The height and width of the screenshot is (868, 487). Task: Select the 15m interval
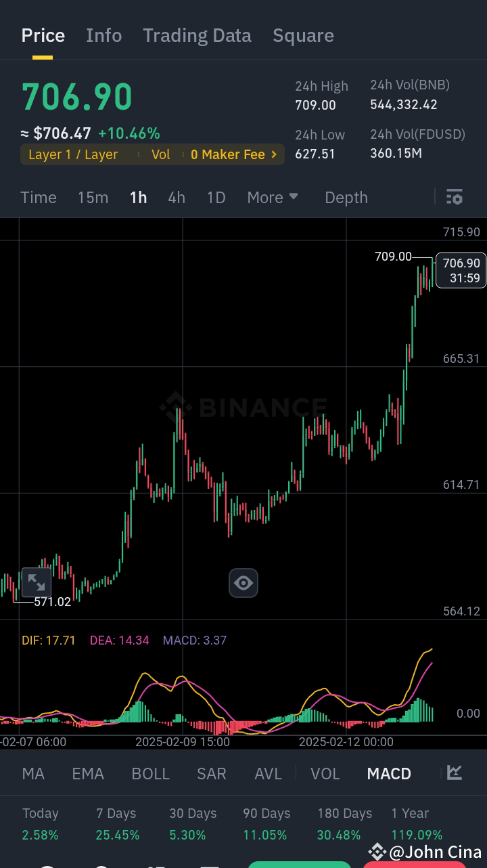tap(93, 197)
